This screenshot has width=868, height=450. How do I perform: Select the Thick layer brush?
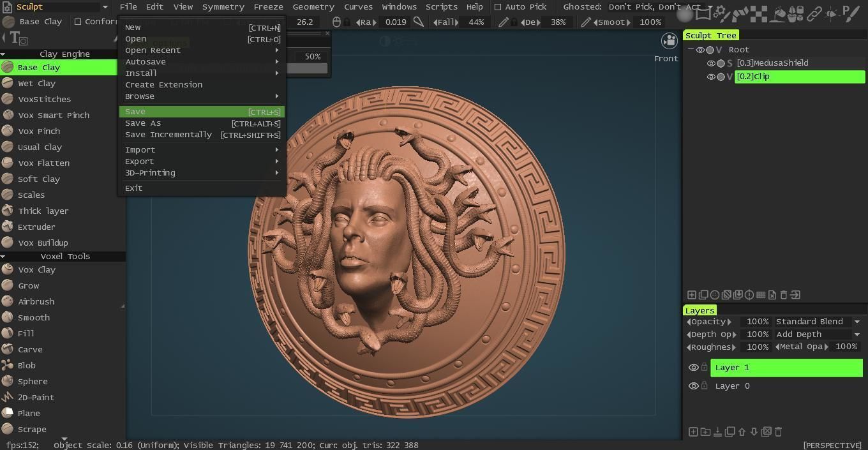[43, 211]
